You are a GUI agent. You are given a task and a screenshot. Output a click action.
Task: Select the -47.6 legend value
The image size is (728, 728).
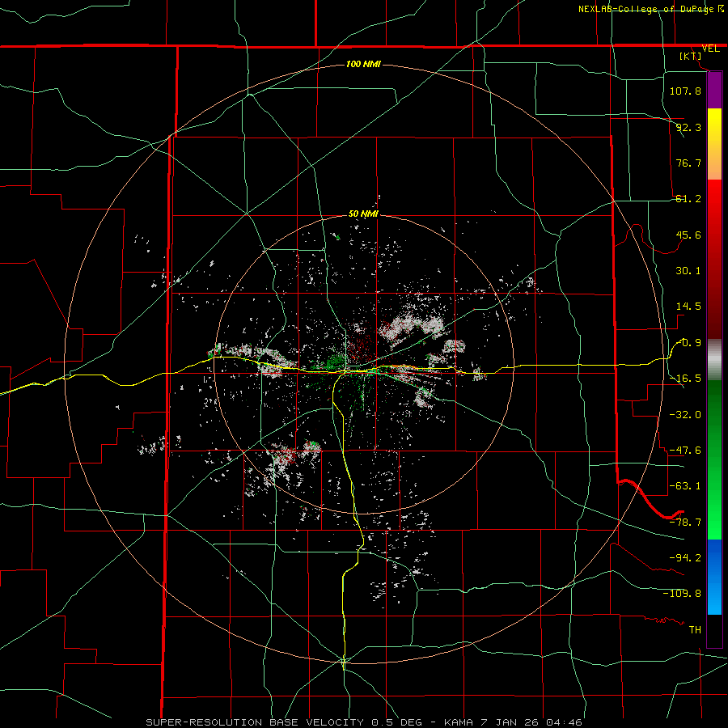(685, 451)
